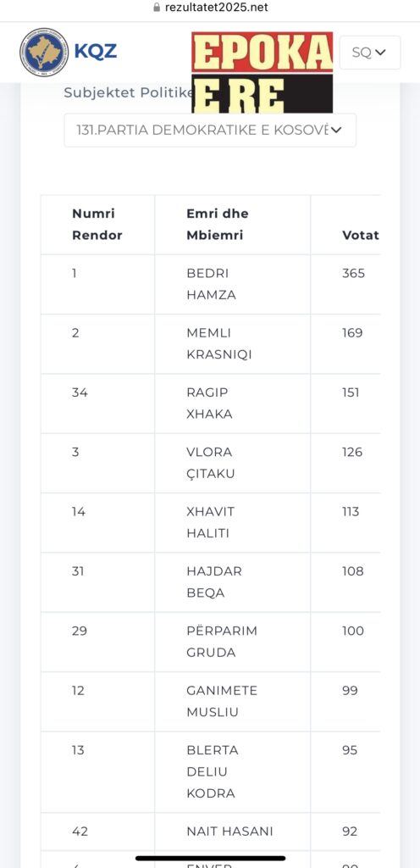
Task: Tap the home indicator bar at the bottom
Action: 210,858
